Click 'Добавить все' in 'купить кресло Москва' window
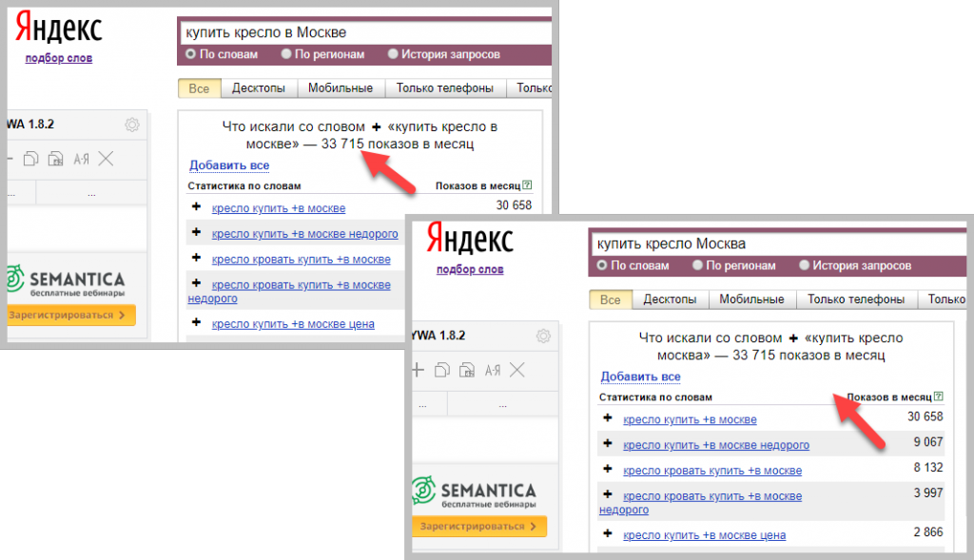Viewport: 974px width, 560px height. (640, 377)
